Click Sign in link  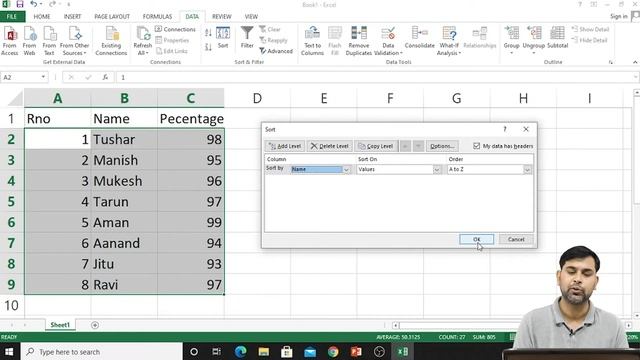619,16
